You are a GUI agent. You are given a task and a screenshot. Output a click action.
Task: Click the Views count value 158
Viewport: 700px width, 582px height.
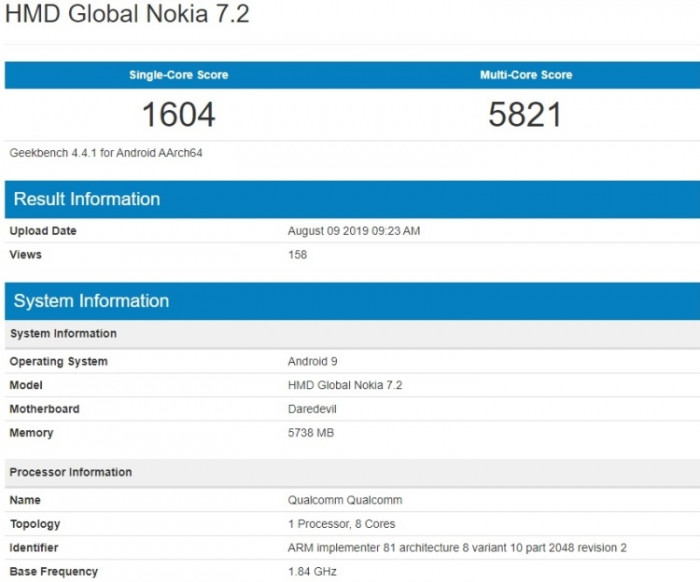[x=297, y=255]
